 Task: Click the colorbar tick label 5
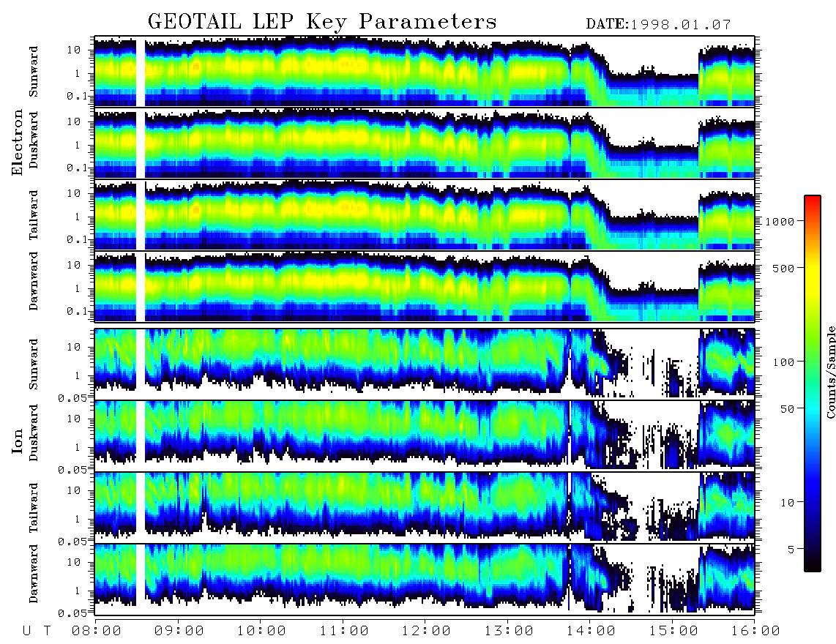791,550
